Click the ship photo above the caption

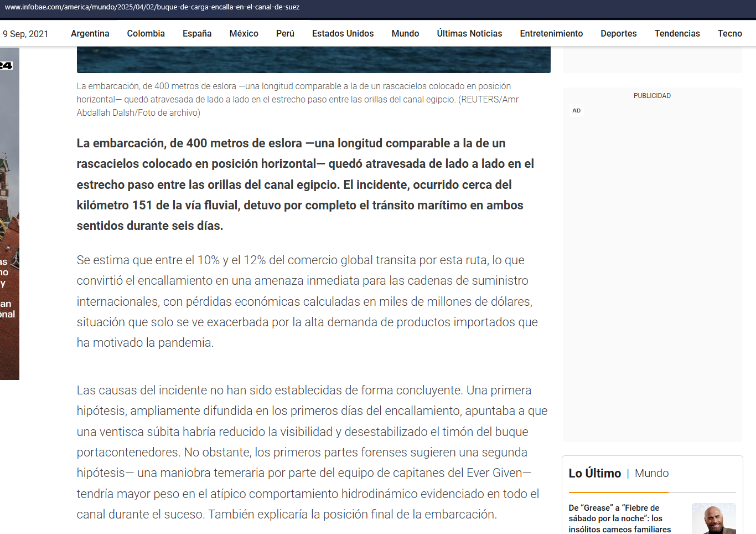[x=313, y=60]
